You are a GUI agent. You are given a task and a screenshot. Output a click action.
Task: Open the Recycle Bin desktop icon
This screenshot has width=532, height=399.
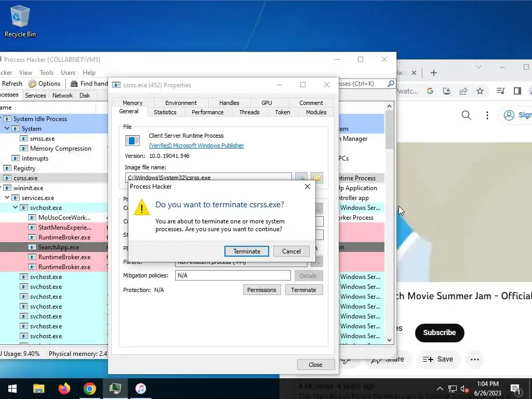[20, 21]
